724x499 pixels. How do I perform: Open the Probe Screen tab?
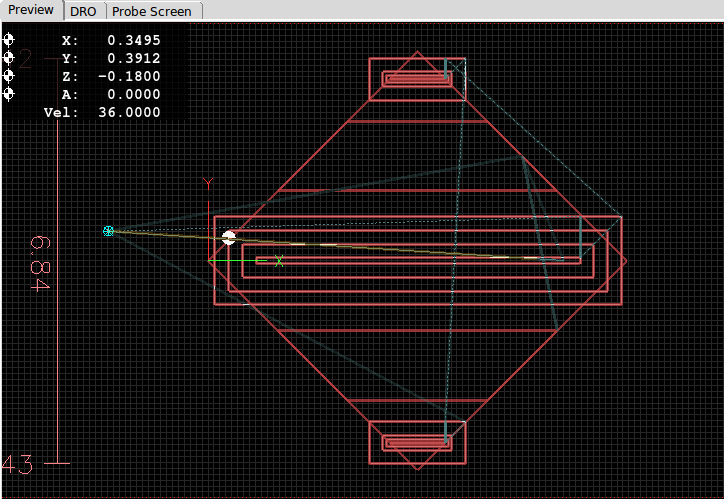point(151,11)
